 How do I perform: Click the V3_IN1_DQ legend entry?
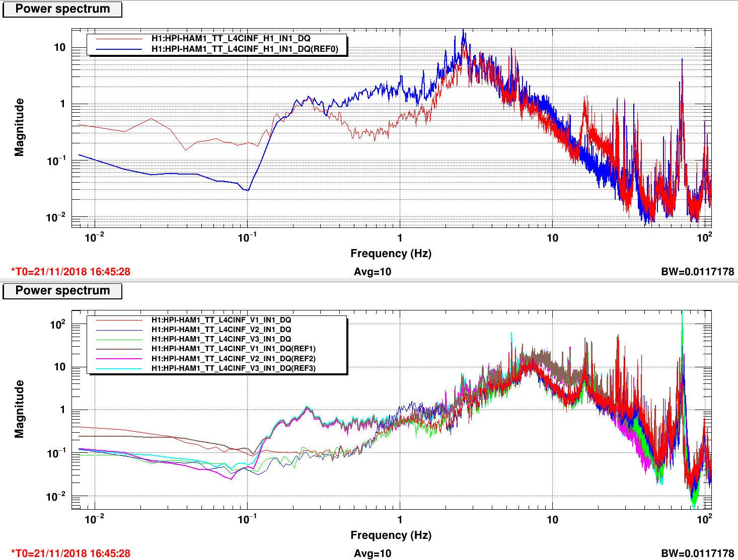[217, 339]
